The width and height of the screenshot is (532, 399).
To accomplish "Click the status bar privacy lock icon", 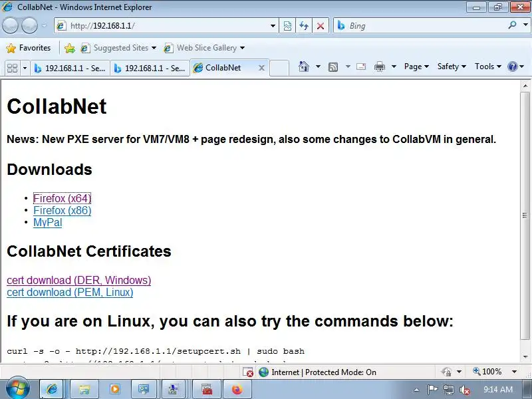I will click(x=446, y=372).
